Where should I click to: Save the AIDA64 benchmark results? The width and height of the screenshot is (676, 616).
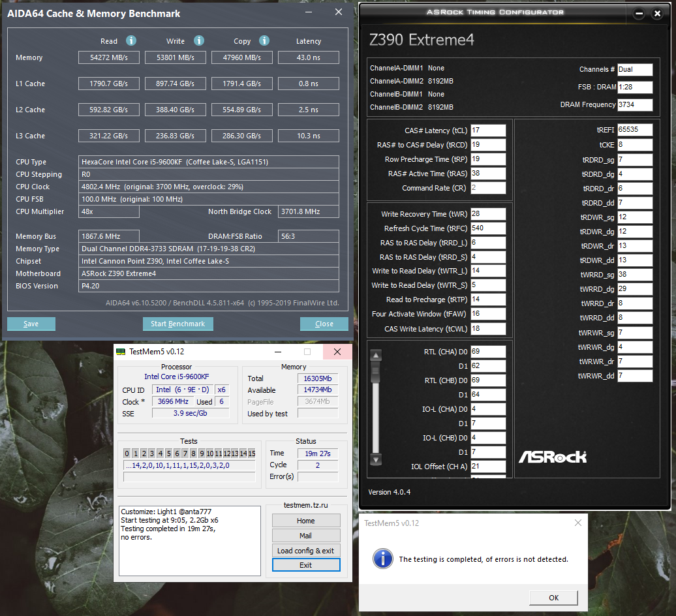point(31,324)
